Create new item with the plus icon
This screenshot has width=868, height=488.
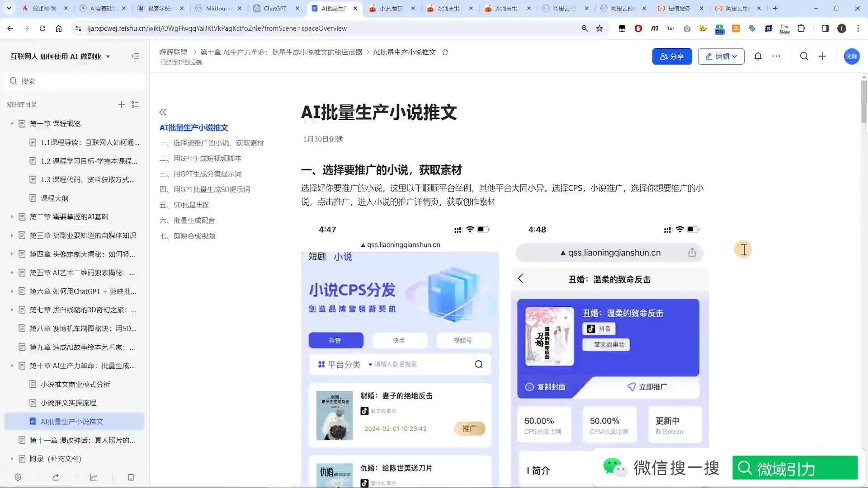(822, 56)
